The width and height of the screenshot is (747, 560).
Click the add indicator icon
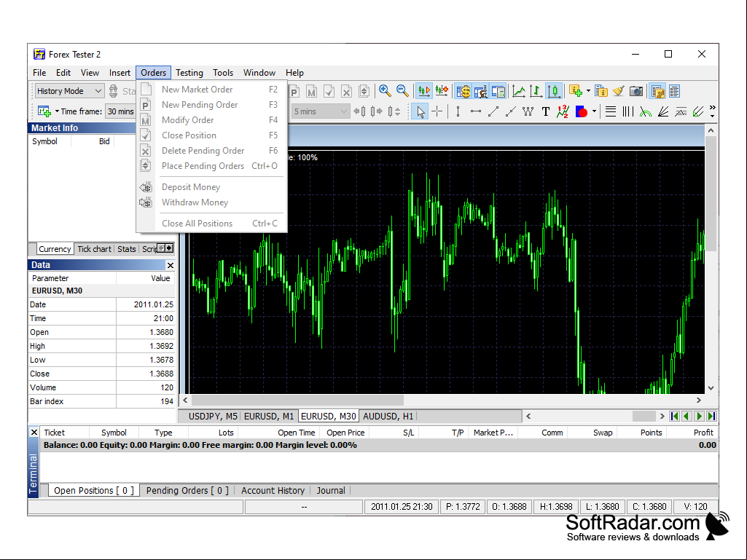[576, 91]
